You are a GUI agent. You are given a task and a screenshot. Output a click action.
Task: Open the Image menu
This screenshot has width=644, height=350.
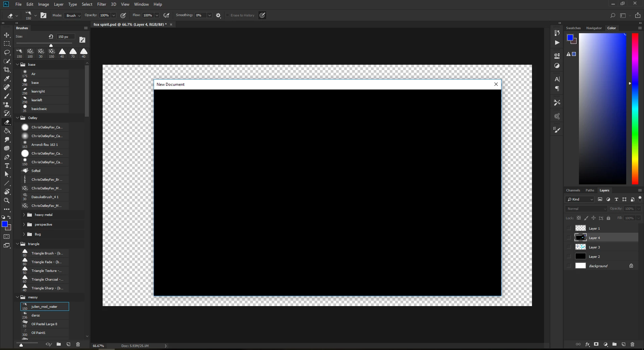tap(44, 4)
